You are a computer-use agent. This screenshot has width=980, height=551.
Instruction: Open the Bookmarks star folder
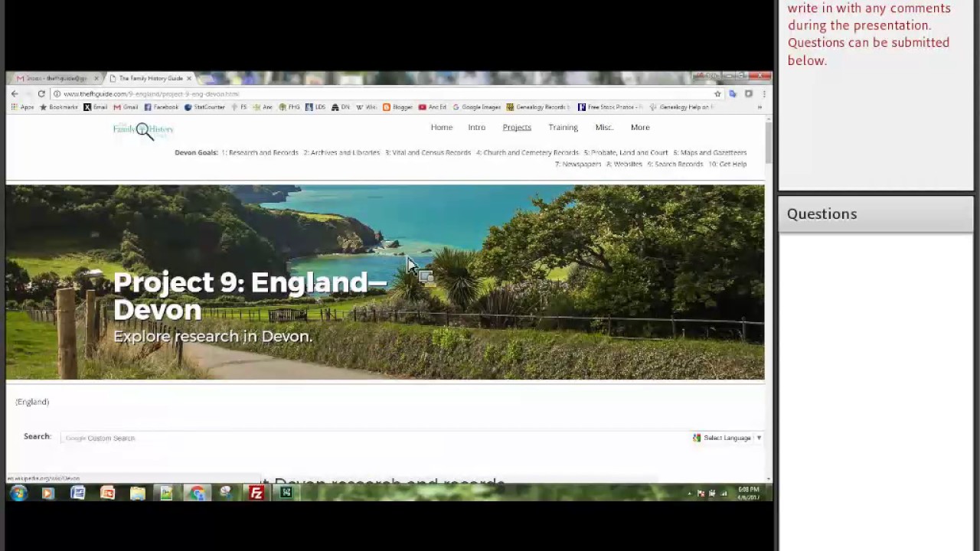[x=58, y=107]
